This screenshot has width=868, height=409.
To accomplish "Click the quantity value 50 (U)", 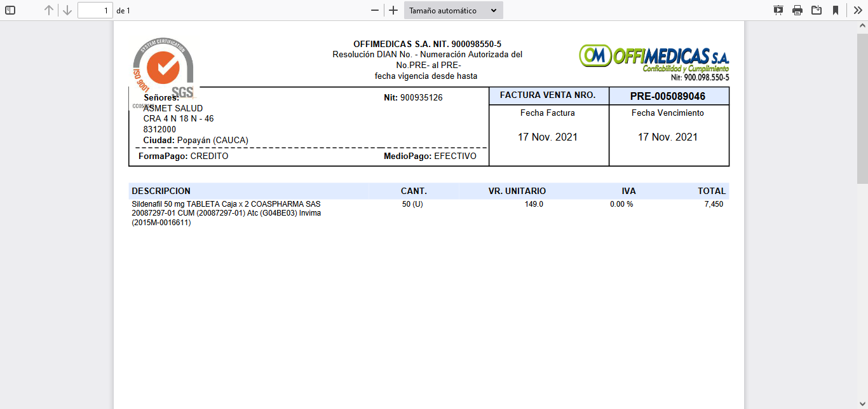I will (x=412, y=204).
